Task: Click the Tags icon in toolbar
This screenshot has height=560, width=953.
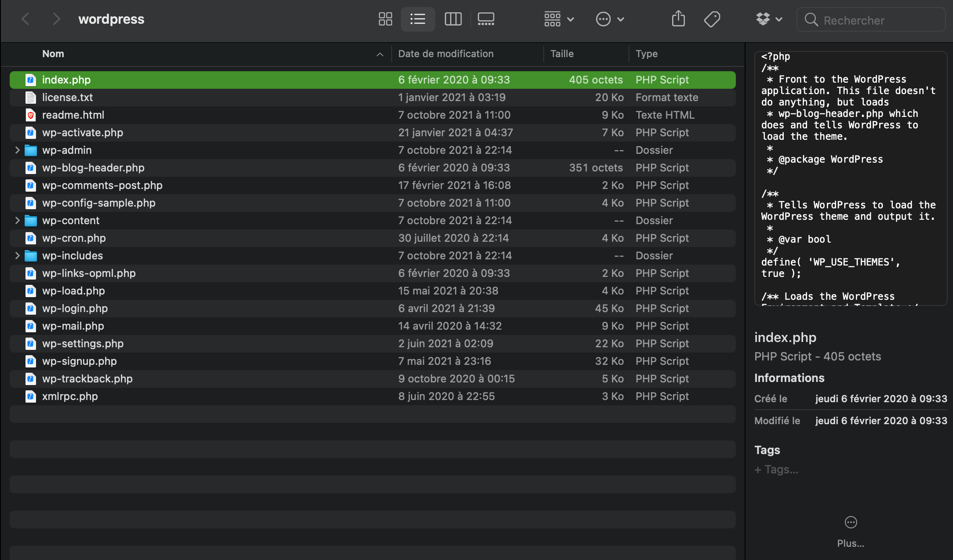Action: [712, 19]
